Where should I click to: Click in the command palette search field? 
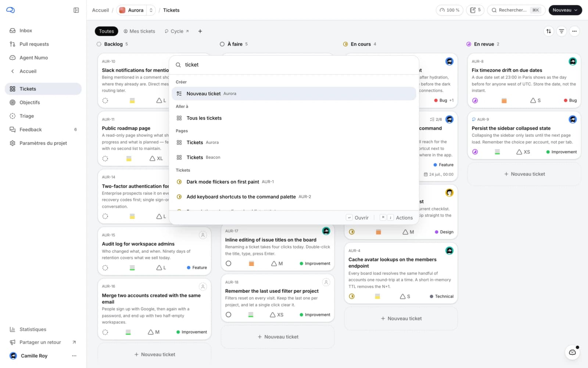coord(294,65)
